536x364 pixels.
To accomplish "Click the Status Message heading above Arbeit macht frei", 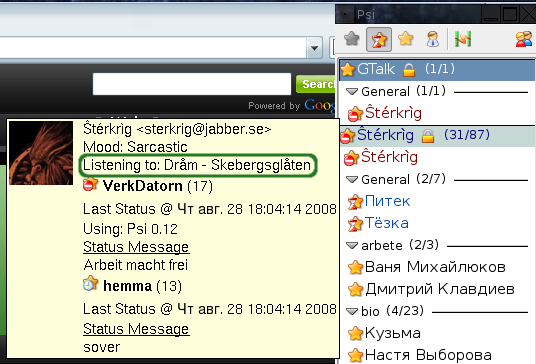I will coord(136,247).
